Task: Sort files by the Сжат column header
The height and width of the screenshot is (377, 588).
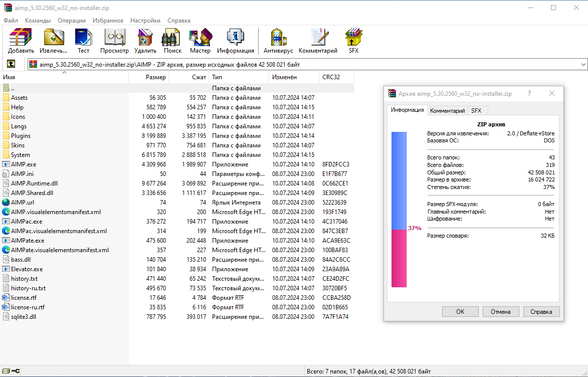Action: (189, 77)
